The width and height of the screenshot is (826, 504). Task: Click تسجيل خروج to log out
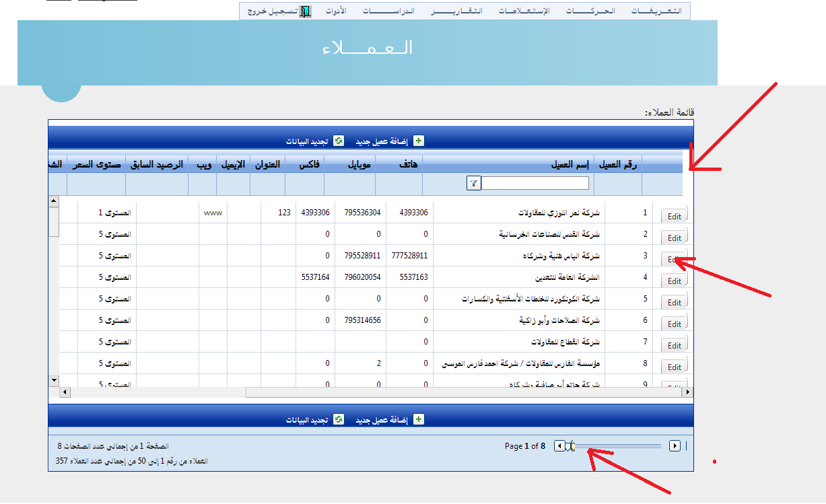tap(272, 11)
